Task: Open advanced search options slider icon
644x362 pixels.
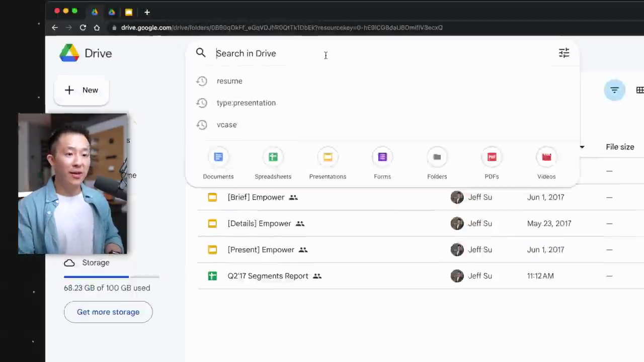Action: (x=564, y=53)
